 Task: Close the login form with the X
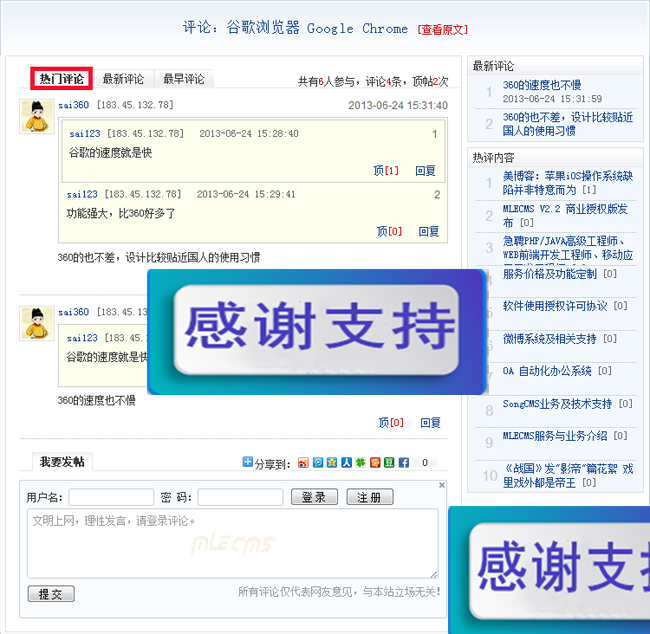pyautogui.click(x=442, y=485)
